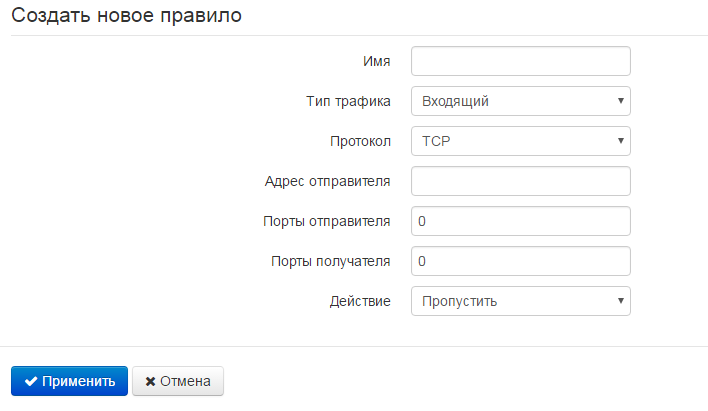This screenshot has width=708, height=411.
Task: Open the Тип трафика dropdown
Action: pos(520,101)
